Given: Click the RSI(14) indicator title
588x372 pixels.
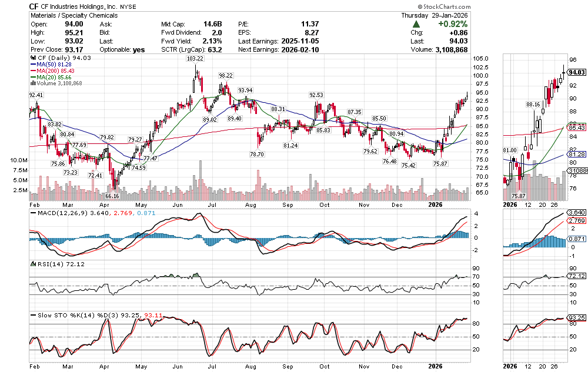Looking at the screenshot, I should pos(45,264).
